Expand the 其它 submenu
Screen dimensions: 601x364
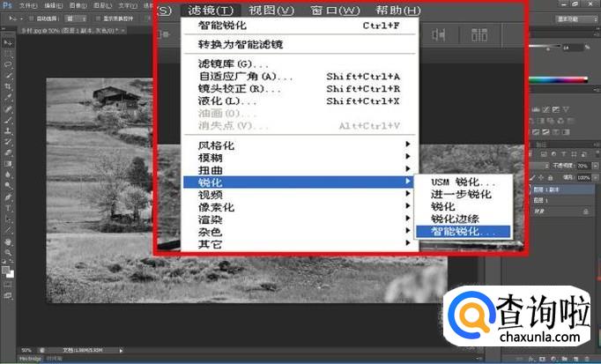pyautogui.click(x=300, y=243)
